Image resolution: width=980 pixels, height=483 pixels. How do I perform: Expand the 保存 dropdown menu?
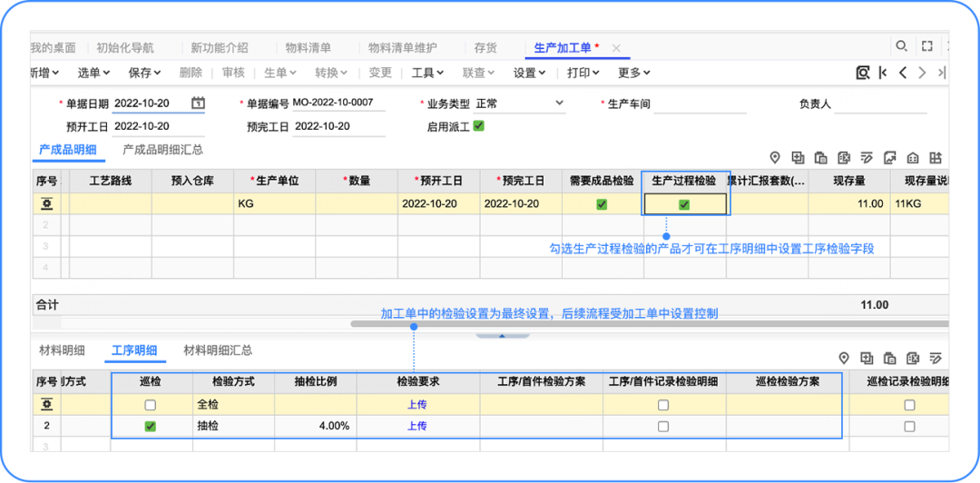(144, 73)
